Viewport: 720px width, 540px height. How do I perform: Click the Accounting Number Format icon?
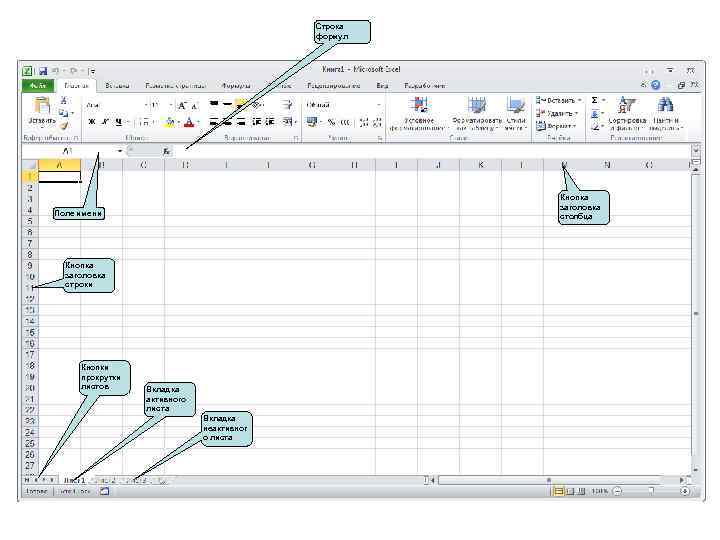312,122
